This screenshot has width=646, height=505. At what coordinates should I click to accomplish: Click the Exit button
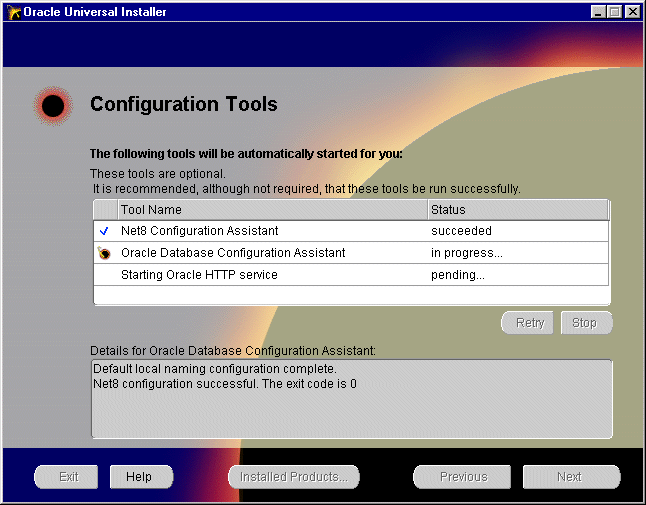66,477
